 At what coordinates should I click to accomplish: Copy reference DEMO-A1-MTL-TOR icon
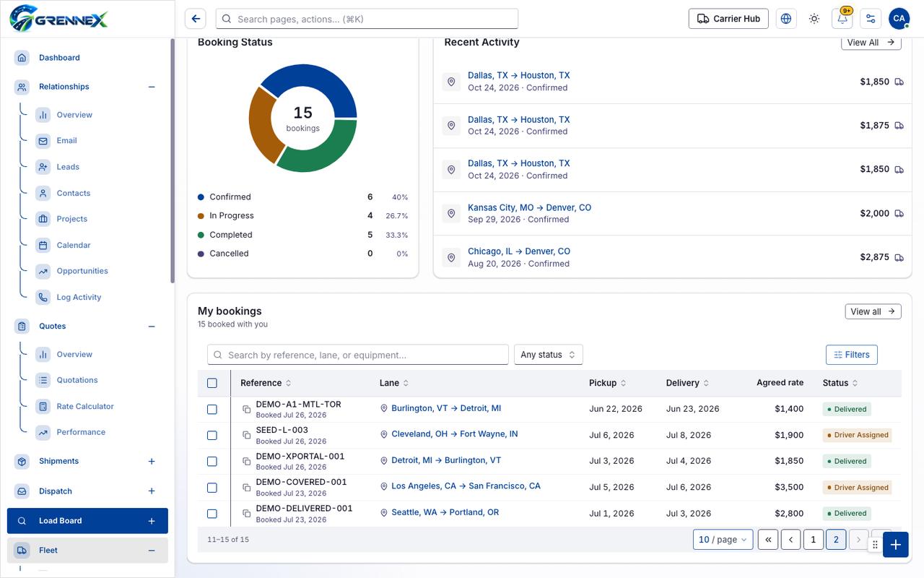click(x=246, y=410)
